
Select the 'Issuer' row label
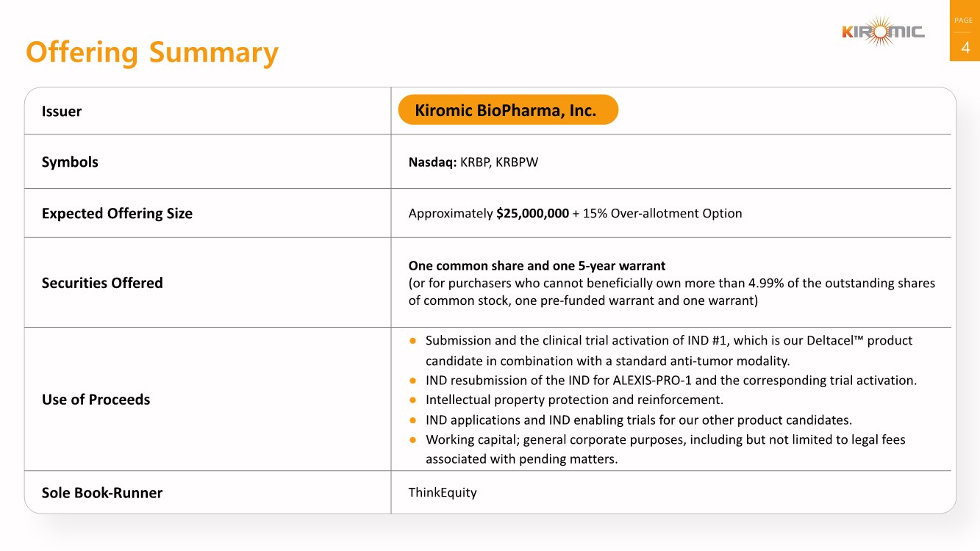(x=62, y=112)
